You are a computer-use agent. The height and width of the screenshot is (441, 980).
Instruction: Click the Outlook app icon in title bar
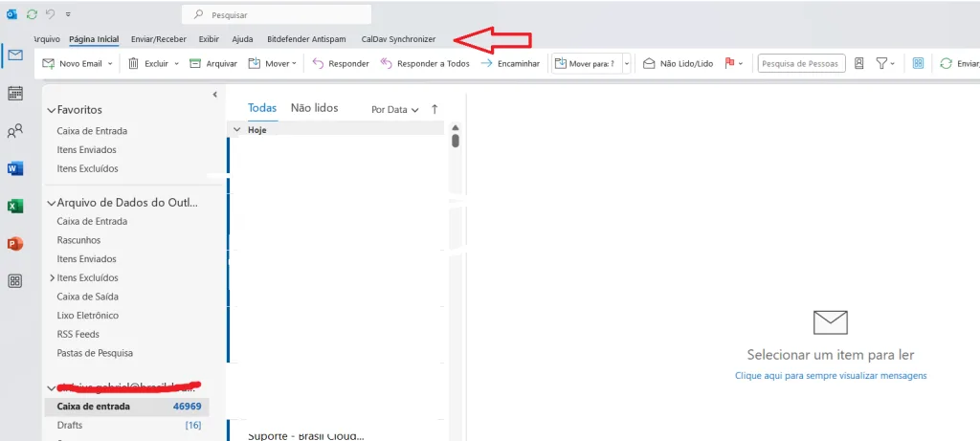tap(11, 14)
